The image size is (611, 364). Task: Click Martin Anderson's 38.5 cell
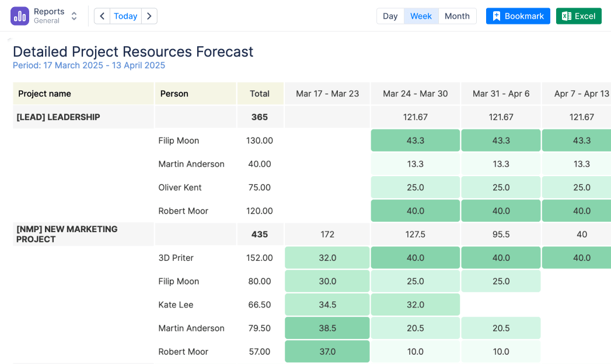pos(327,328)
